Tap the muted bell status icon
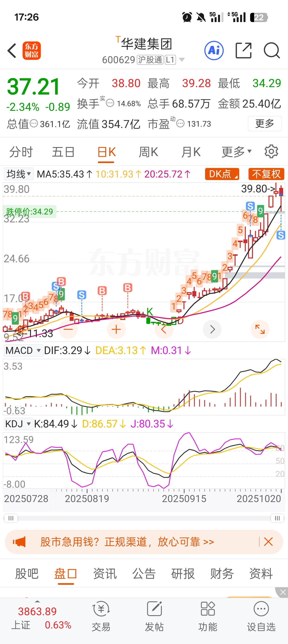Screen dimensions: 288x644 (201, 17)
